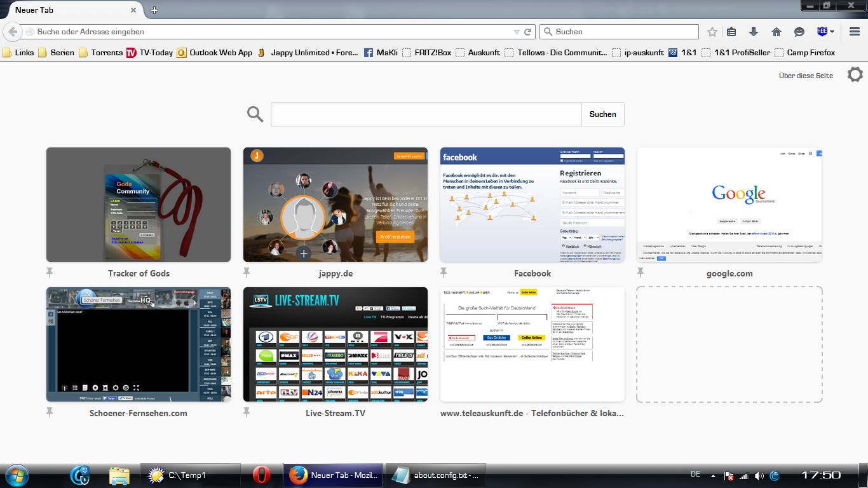Open the hamburger menu in Firefox
The image size is (868, 488).
tap(855, 32)
